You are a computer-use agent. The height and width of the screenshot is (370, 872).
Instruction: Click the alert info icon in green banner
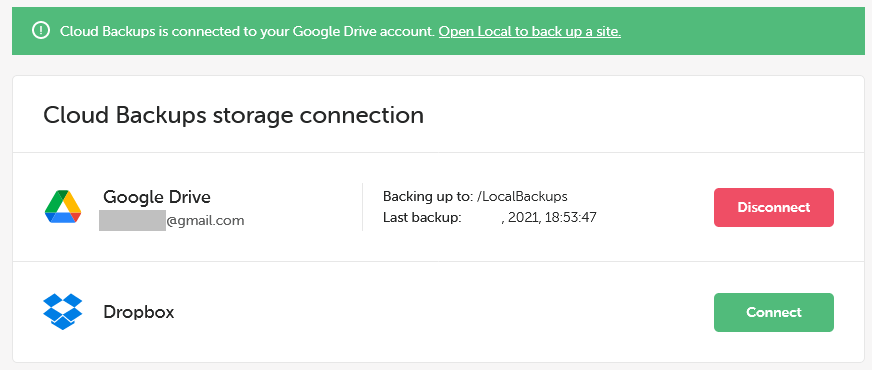pyautogui.click(x=41, y=31)
